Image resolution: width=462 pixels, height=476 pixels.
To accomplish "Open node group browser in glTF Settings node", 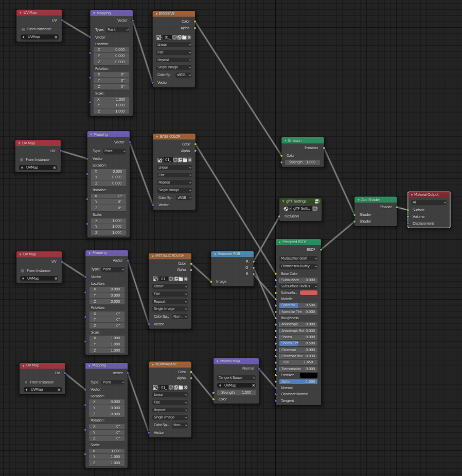I will (287, 209).
